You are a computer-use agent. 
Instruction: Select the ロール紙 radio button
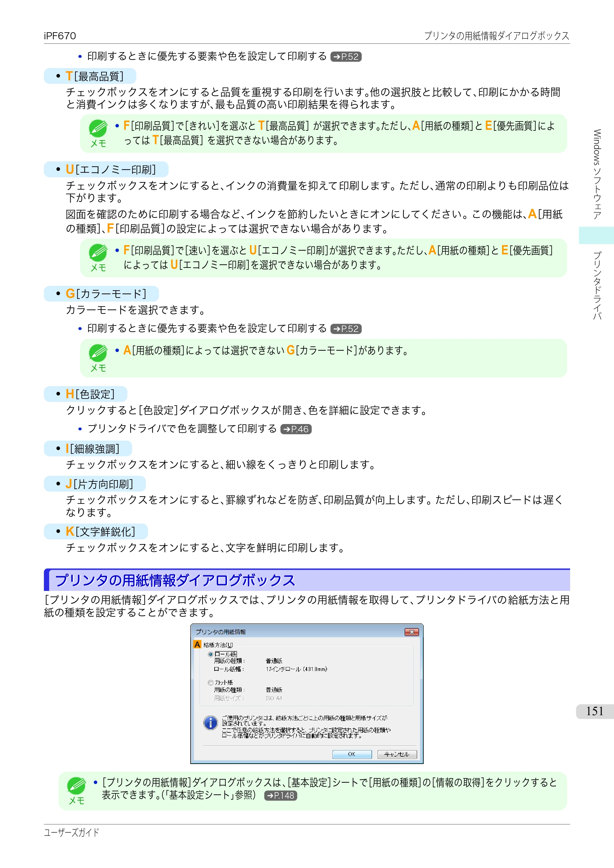[x=210, y=654]
